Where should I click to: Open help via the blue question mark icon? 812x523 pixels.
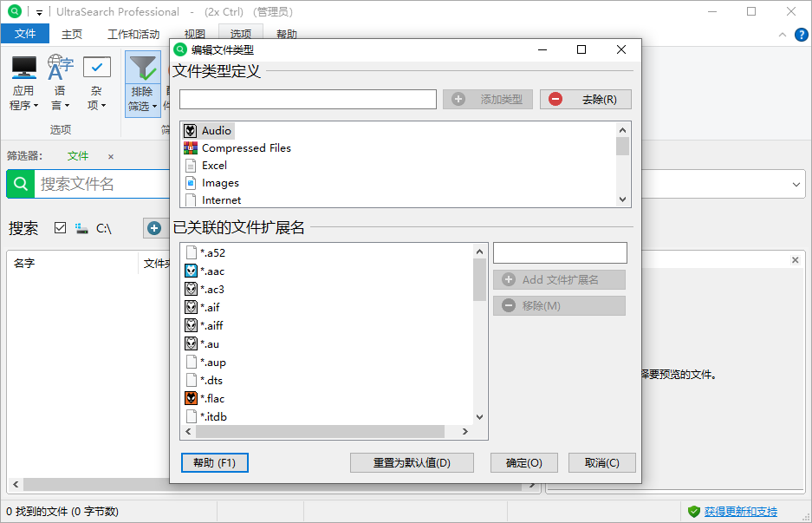tap(801, 34)
